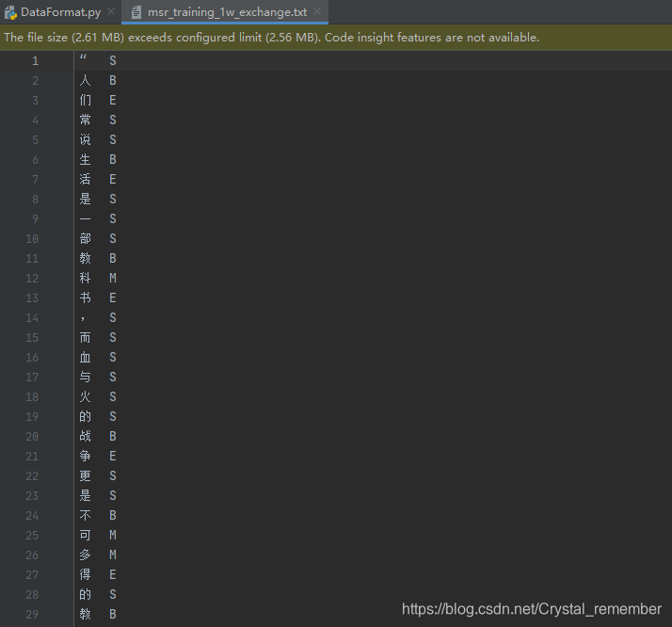Viewport: 672px width, 627px height.
Task: Switch to the DataFormat.py tab
Action: (60, 12)
